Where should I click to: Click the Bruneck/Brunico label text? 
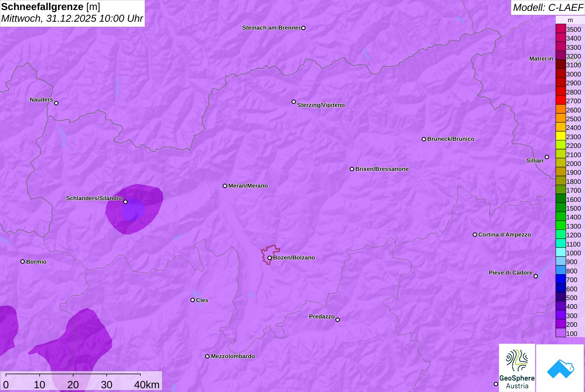[451, 139]
